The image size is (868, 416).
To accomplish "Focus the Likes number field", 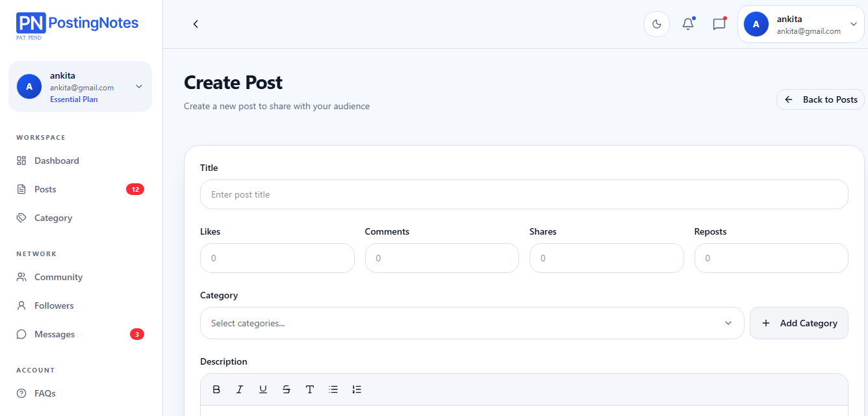I will click(x=277, y=258).
